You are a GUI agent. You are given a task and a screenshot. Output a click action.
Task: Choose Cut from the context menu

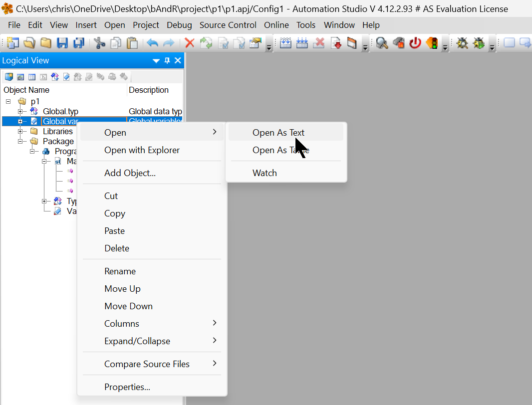(152, 196)
